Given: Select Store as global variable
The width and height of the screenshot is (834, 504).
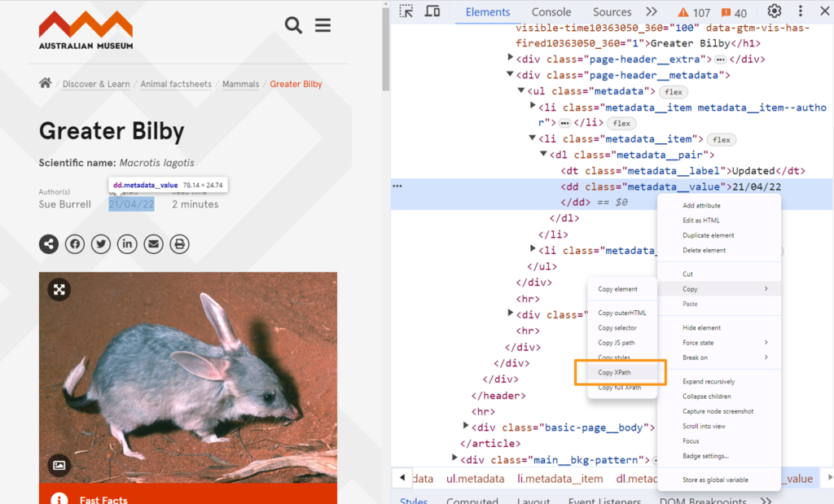Looking at the screenshot, I should pyautogui.click(x=715, y=480).
